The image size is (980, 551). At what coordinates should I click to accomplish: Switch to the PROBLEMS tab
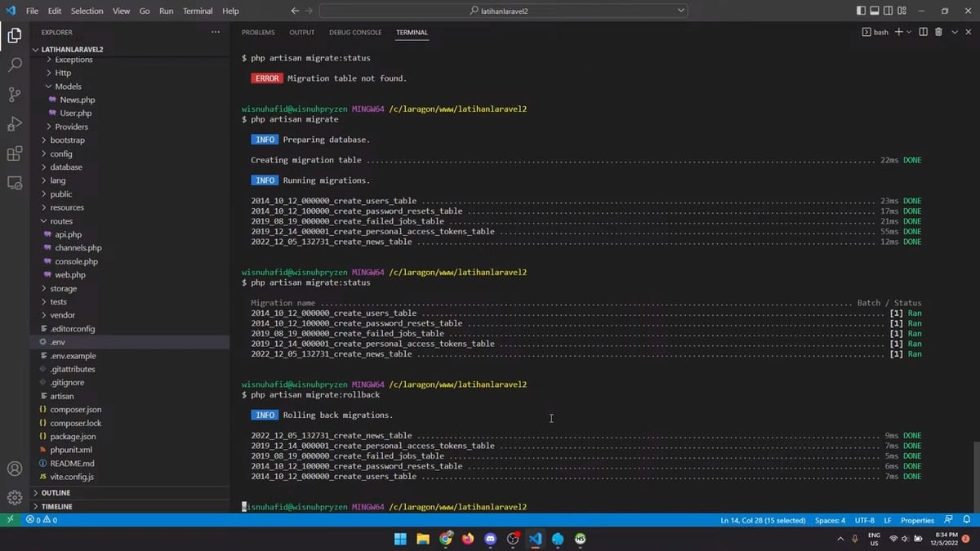(x=258, y=32)
